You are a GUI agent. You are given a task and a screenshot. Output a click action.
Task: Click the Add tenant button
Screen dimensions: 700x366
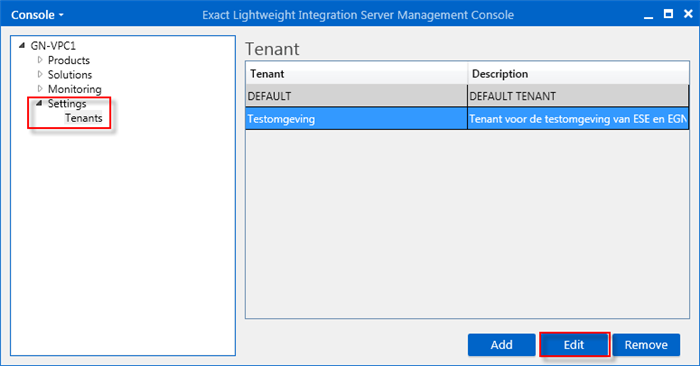click(501, 345)
